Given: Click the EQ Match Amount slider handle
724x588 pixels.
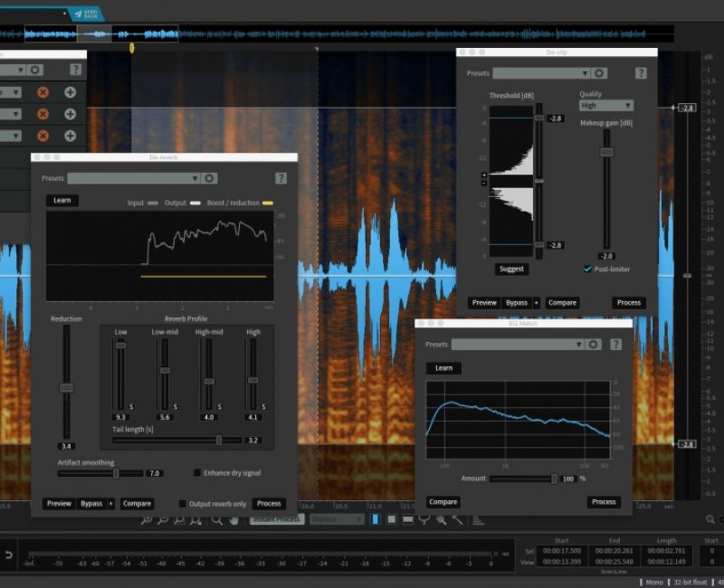Looking at the screenshot, I should [x=554, y=479].
